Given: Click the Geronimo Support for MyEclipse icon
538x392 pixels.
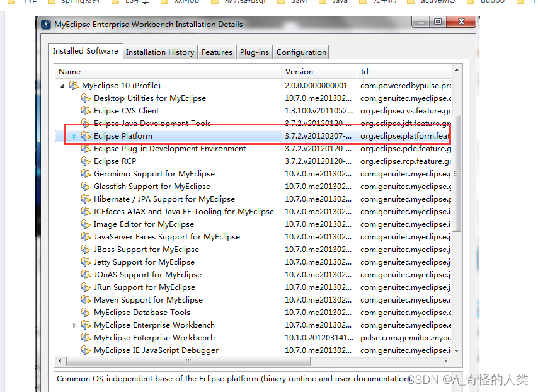Looking at the screenshot, I should [86, 174].
